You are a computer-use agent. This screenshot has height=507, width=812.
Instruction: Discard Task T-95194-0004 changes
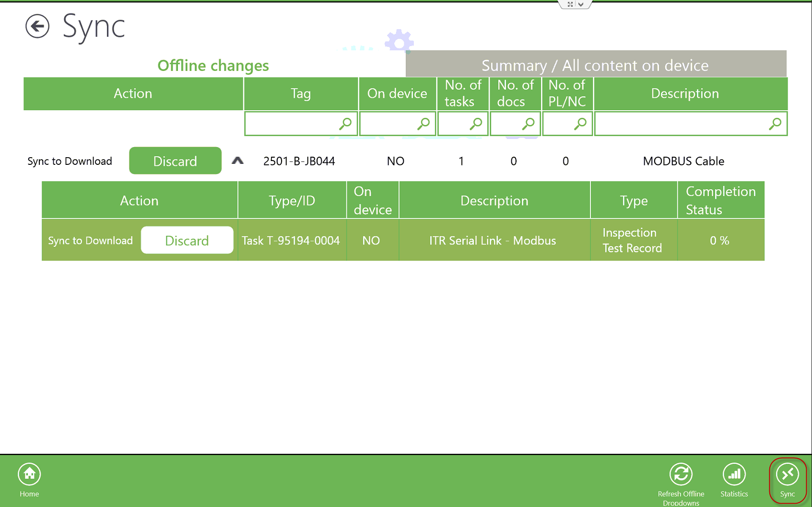pyautogui.click(x=187, y=240)
